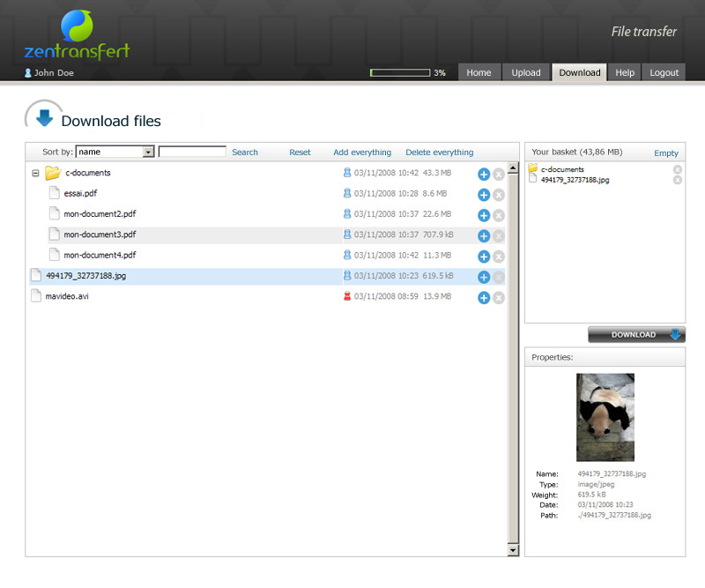Viewport: 705px width, 588px height.
Task: Click the red owner icon of mavideo.avi
Action: [x=347, y=296]
